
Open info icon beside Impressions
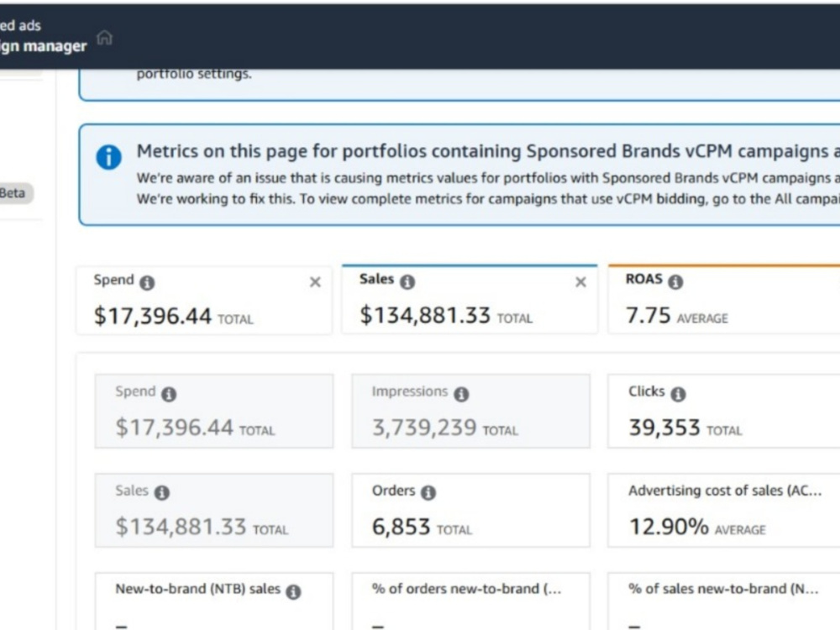coord(461,394)
